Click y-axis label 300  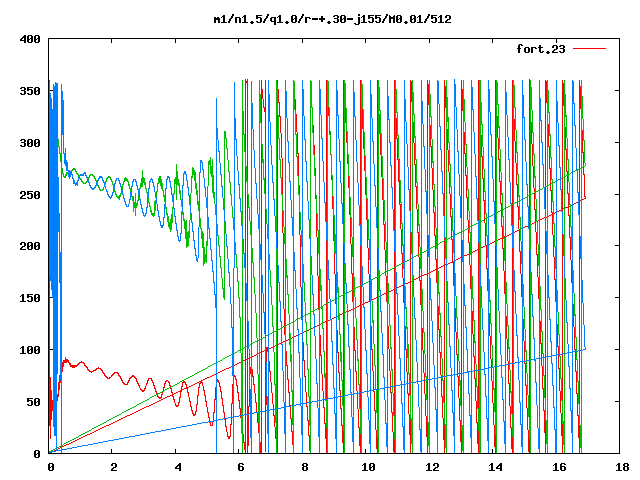click(30, 143)
